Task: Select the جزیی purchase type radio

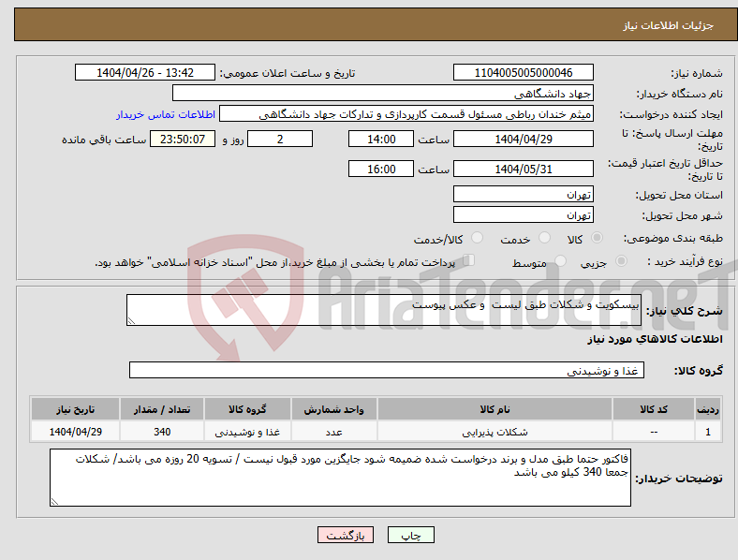Action: coord(621,260)
